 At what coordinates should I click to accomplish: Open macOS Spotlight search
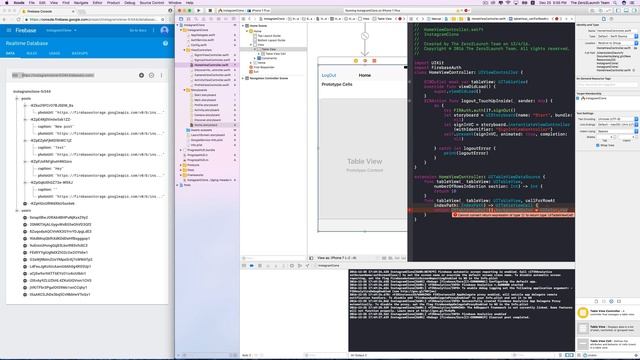click(x=615, y=2)
